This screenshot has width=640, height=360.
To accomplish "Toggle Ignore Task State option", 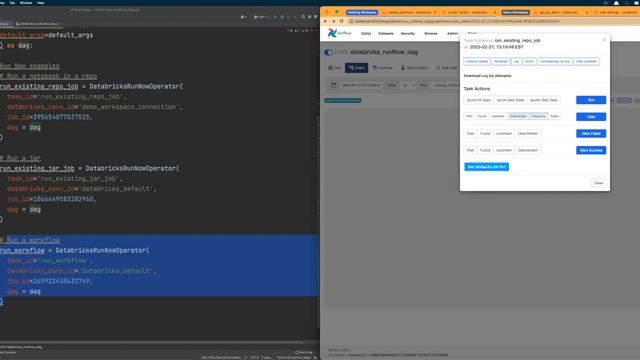I will coord(510,100).
